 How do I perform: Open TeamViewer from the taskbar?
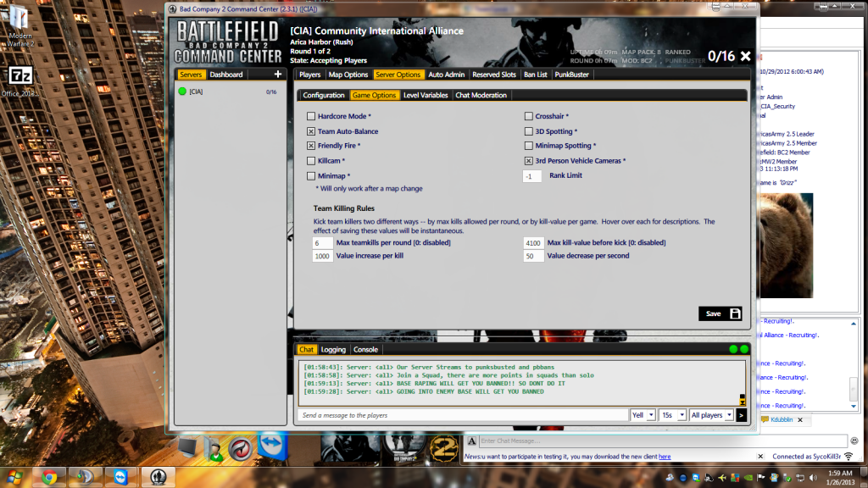(120, 477)
